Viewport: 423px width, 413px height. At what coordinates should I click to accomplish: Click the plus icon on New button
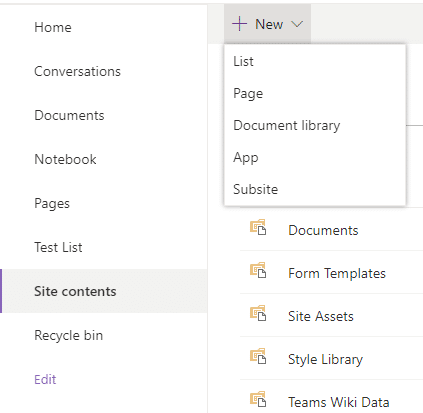pos(239,24)
